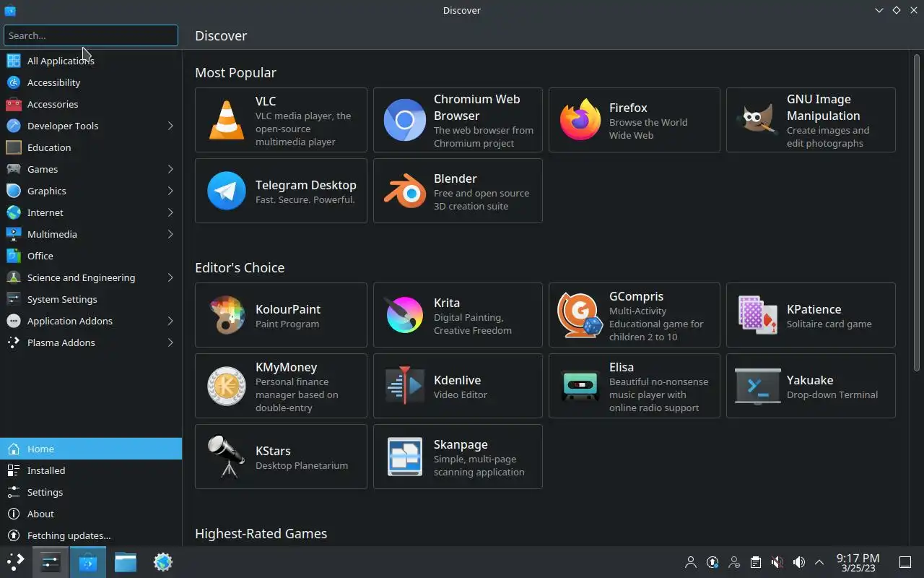Image resolution: width=924 pixels, height=578 pixels.
Task: Click the muted audio icon in tray
Action: 777,562
